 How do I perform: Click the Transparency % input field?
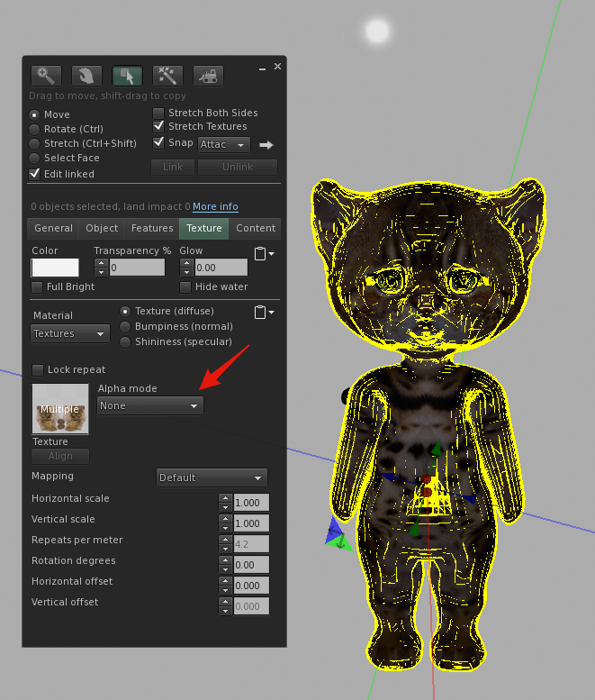coord(137,268)
